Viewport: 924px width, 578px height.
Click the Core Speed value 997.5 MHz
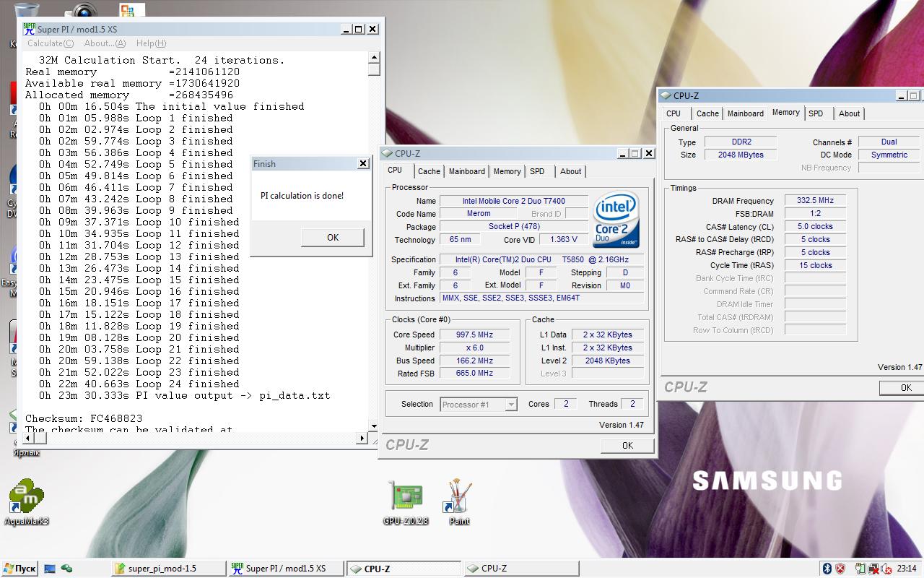[474, 335]
